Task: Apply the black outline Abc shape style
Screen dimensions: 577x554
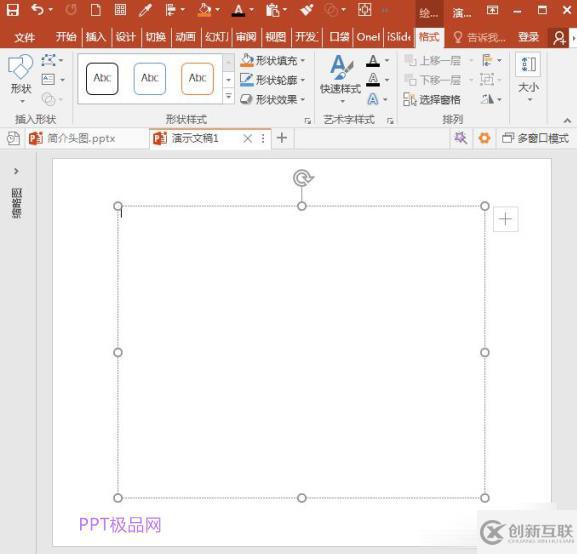Action: tap(102, 78)
